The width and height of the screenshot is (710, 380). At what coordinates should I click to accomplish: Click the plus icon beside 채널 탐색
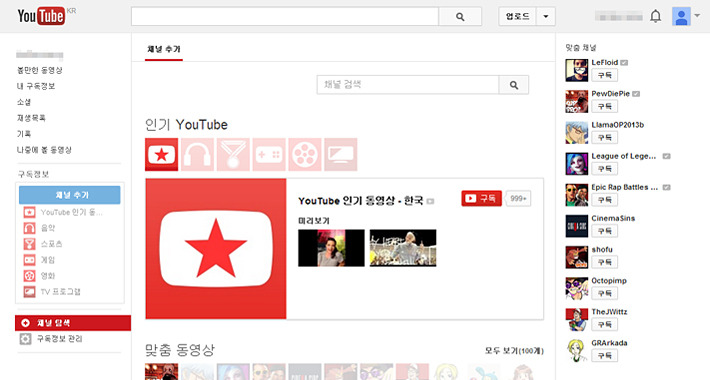(25, 323)
